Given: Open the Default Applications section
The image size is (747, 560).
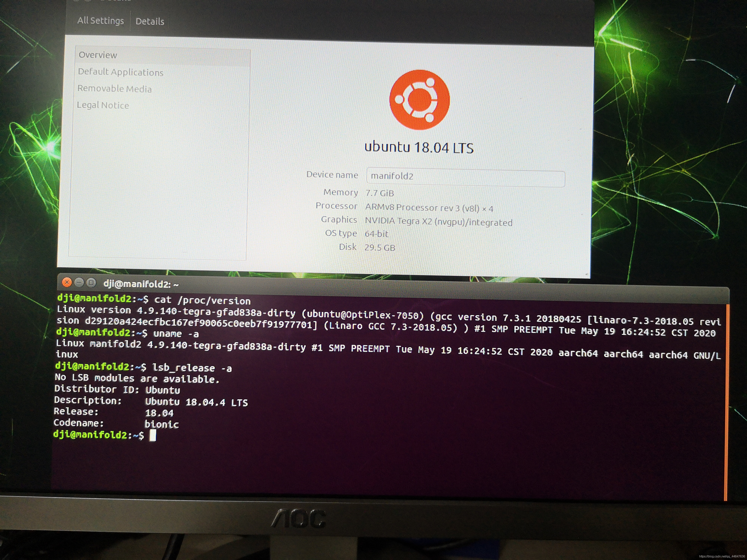Looking at the screenshot, I should click(x=120, y=72).
